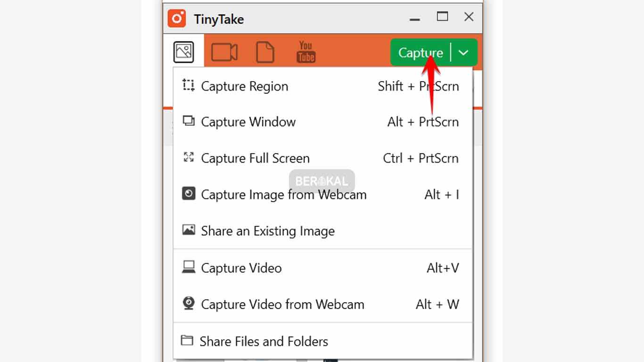
Task: Select Capture Video from Webcam
Action: pyautogui.click(x=282, y=304)
